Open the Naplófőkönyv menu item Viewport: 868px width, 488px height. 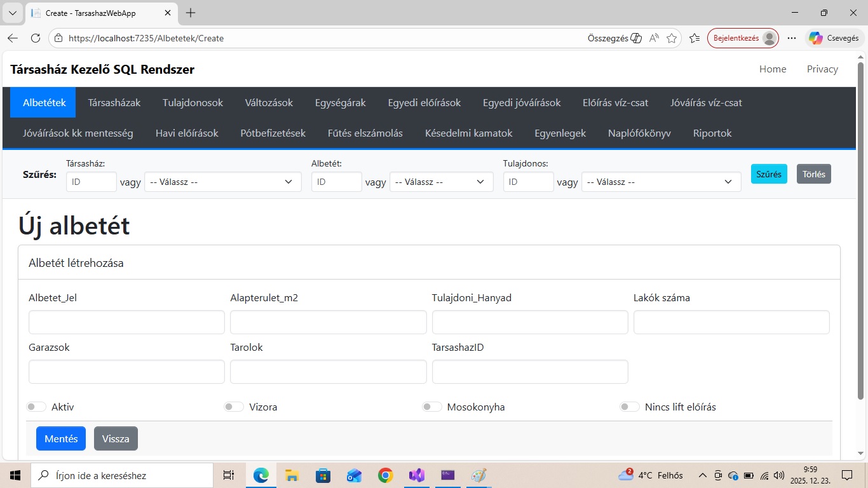pyautogui.click(x=639, y=133)
